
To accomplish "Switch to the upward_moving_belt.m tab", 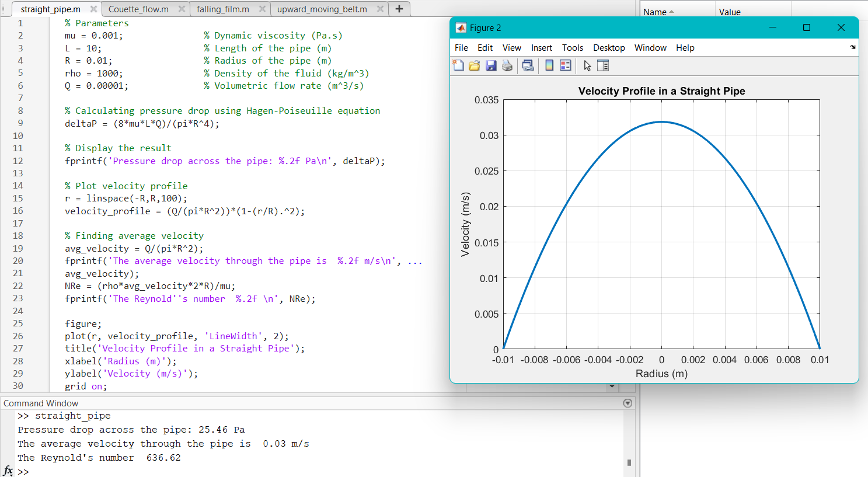I will [322, 9].
